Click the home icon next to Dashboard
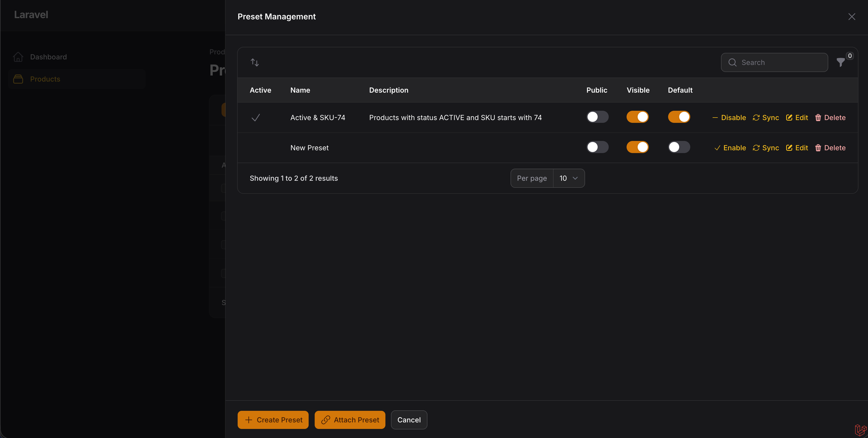Screen dimensions: 868x438 click(x=18, y=57)
